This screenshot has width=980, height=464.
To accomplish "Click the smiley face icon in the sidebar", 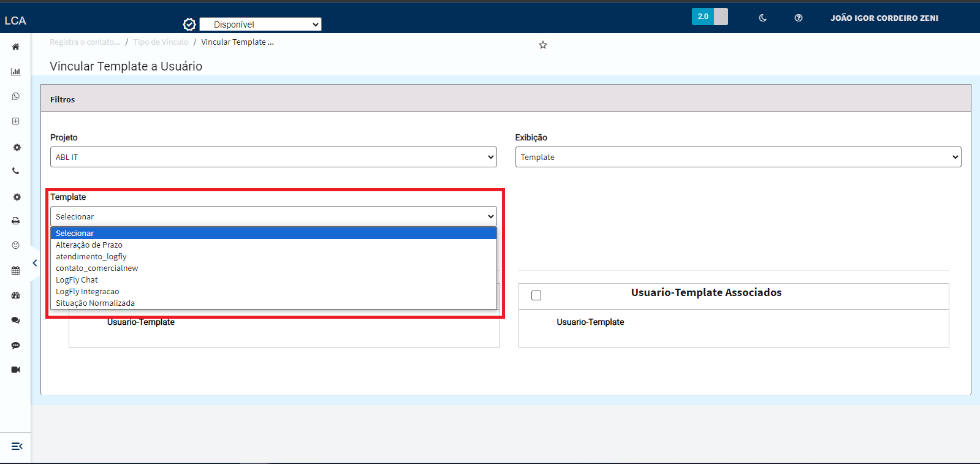I will (x=16, y=245).
